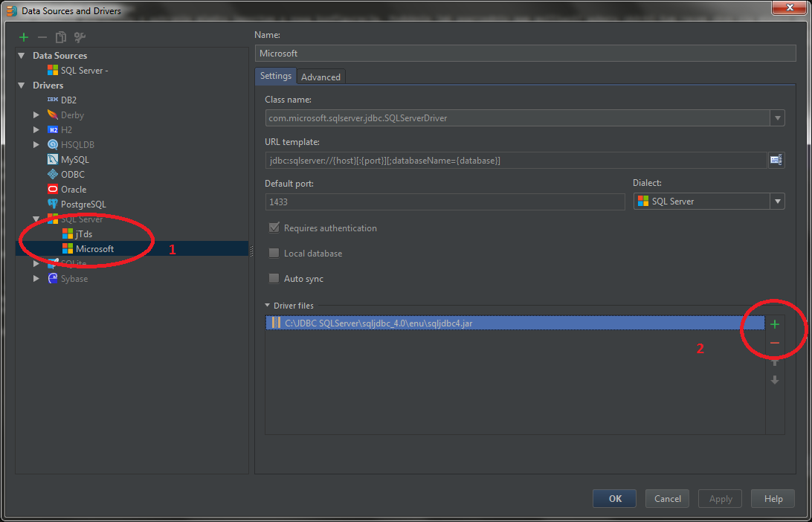Enable the Local database checkbox

tap(274, 254)
